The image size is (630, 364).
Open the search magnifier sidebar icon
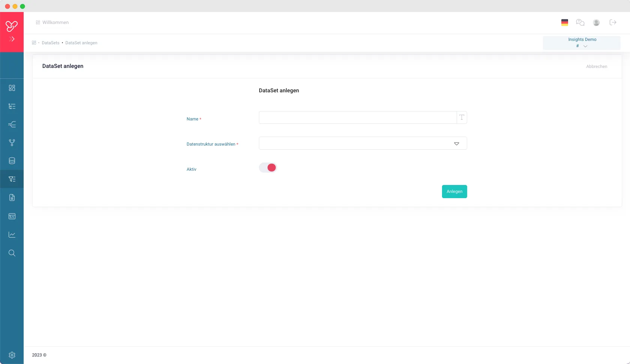tap(12, 253)
